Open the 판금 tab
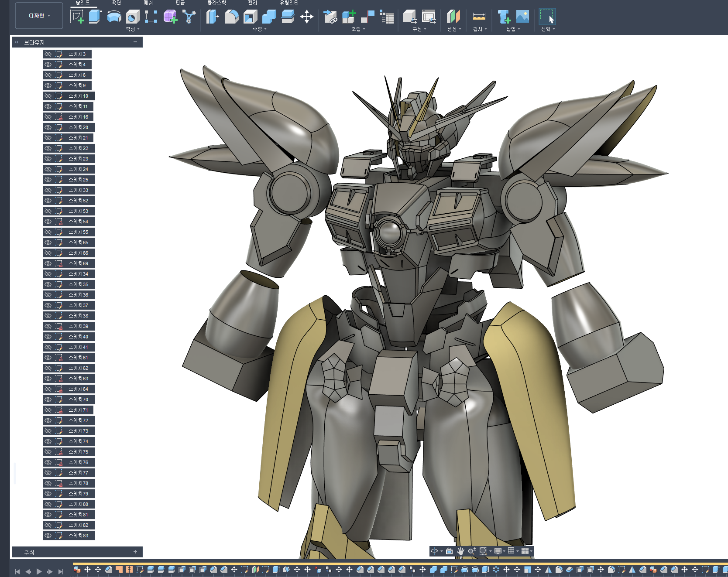The image size is (728, 577). [x=180, y=3]
